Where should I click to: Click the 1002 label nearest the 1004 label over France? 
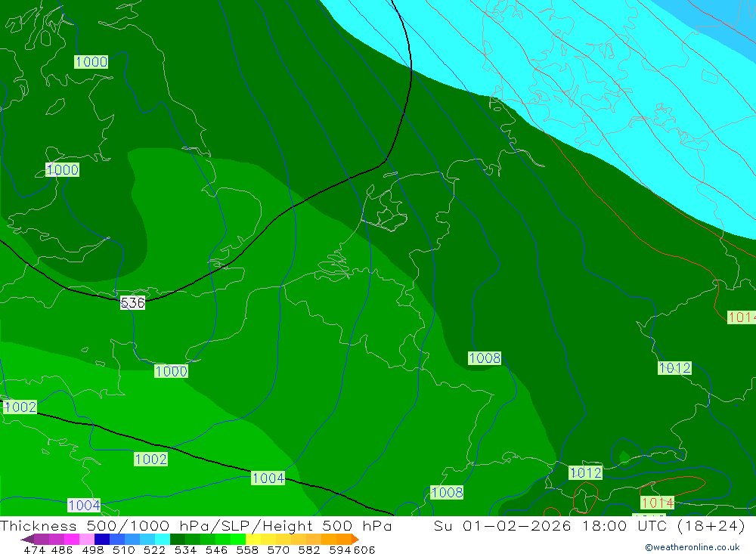pos(151,459)
